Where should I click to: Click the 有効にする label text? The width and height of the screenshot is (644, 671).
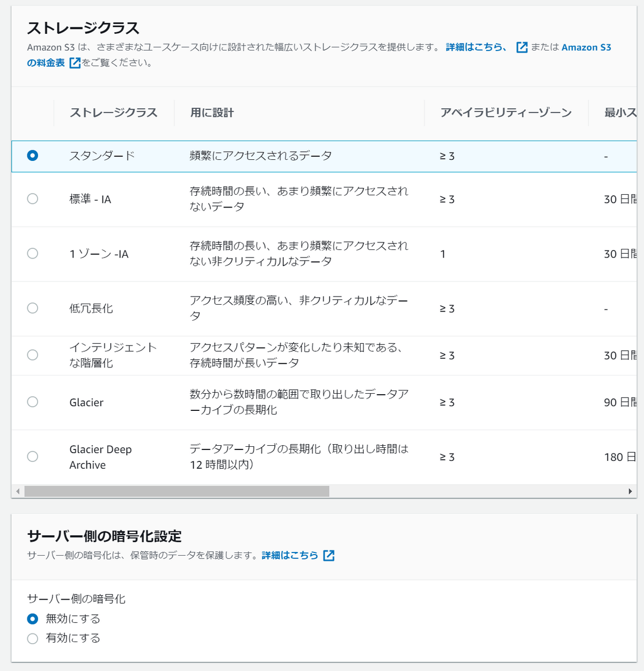73,638
